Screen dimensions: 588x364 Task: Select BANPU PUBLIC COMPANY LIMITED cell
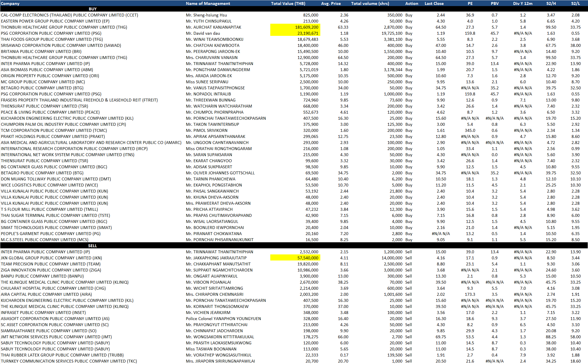tap(42, 276)
